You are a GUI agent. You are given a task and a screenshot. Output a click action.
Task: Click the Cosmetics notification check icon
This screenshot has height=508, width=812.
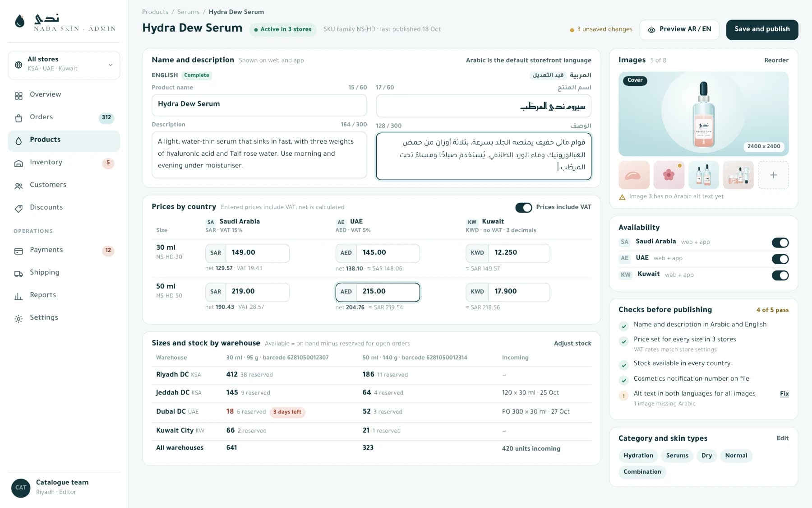coord(623,380)
